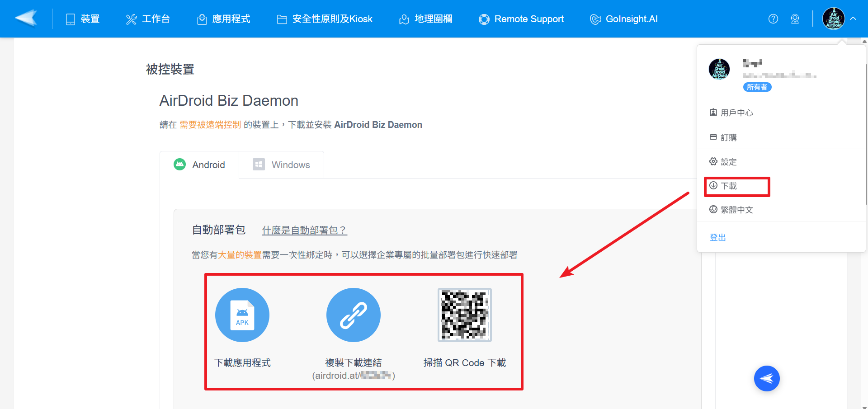Open the 地理圍欄 geofence menu
868x409 pixels.
(x=426, y=19)
